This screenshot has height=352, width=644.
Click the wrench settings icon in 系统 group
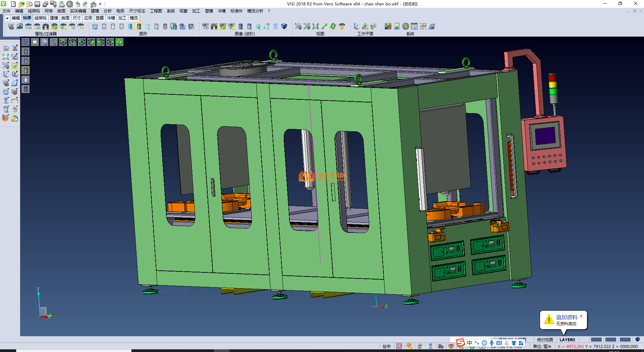[406, 26]
